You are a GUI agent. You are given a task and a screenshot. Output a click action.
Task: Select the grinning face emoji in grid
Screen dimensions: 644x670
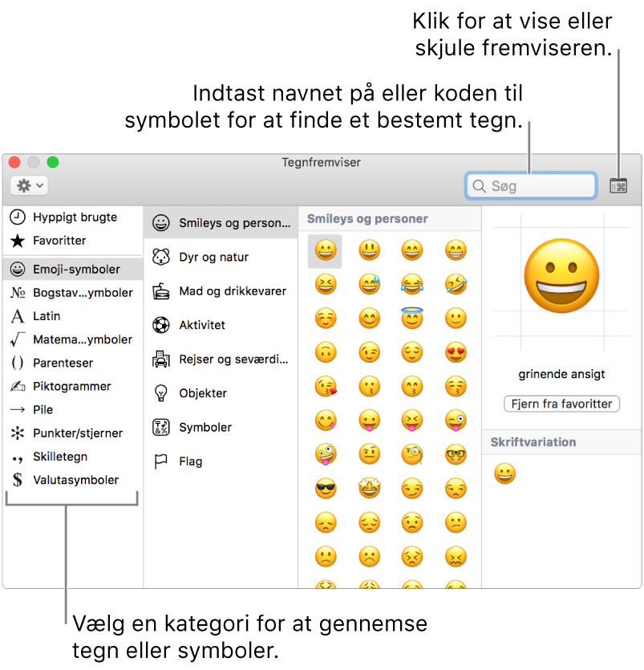pyautogui.click(x=325, y=251)
